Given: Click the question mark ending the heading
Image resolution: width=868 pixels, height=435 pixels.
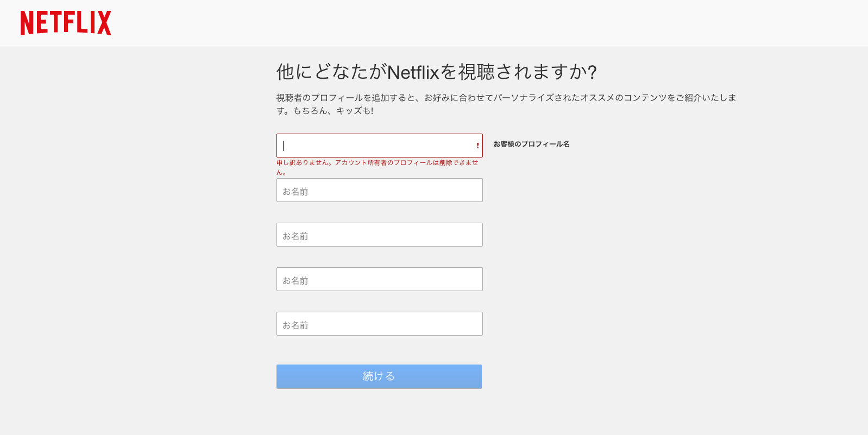Looking at the screenshot, I should 592,72.
